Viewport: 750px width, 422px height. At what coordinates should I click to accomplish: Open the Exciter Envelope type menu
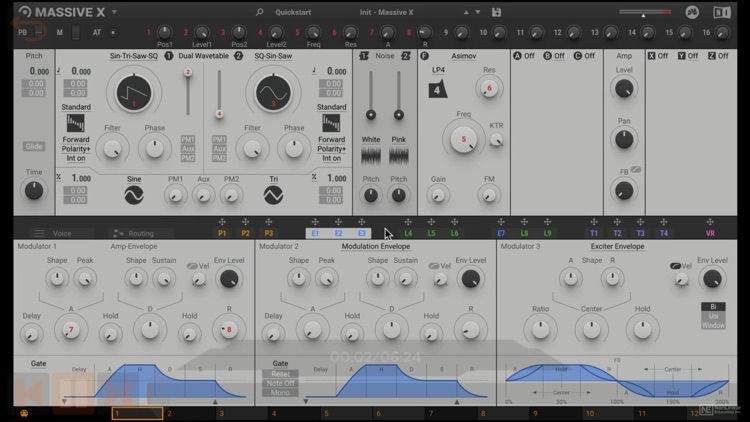(617, 246)
